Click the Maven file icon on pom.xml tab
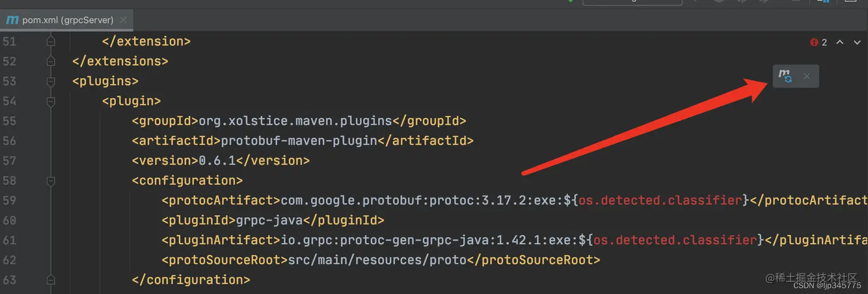 12,20
